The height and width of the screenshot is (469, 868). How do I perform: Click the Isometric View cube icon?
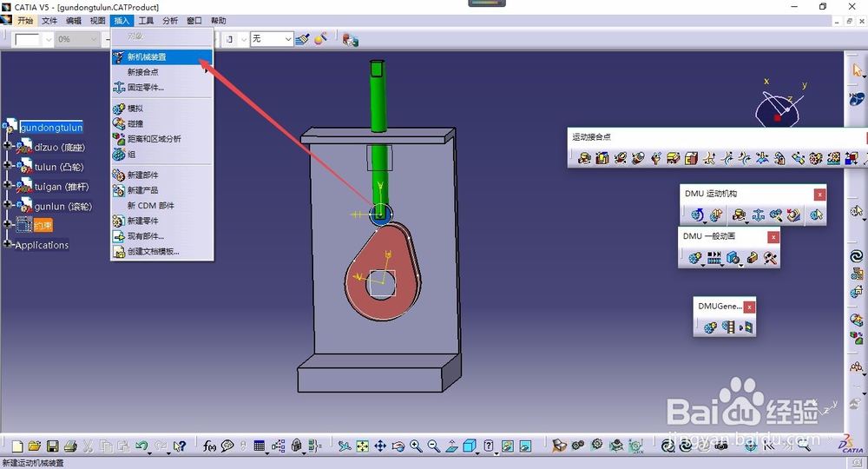pos(470,446)
